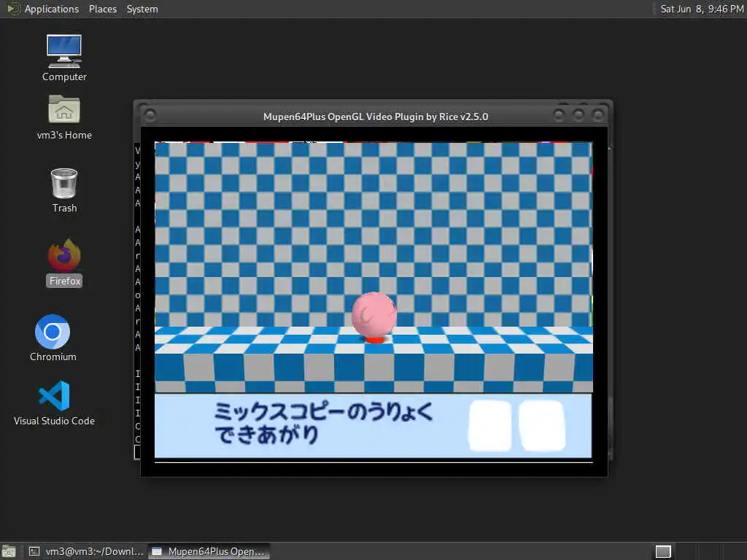Click the clock showing Sat Jun 8, 9:46 PM
The width and height of the screenshot is (747, 560).
coord(701,9)
